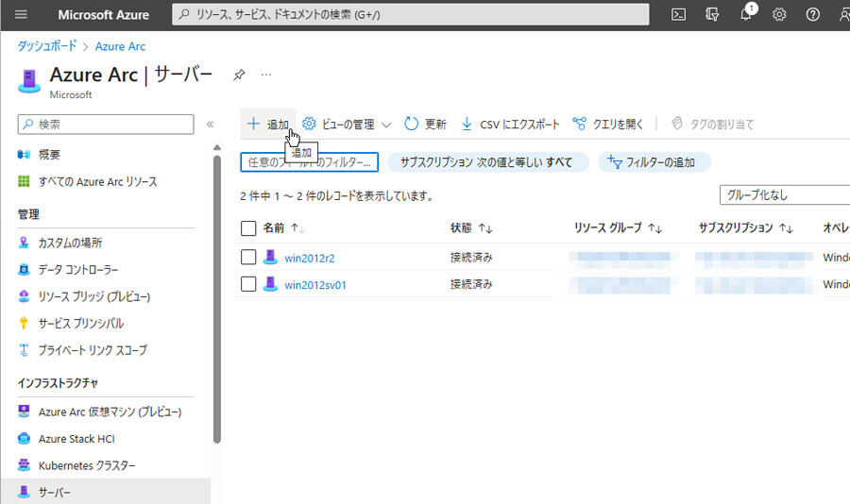Focus the sidebar 検索 input field

(x=106, y=124)
